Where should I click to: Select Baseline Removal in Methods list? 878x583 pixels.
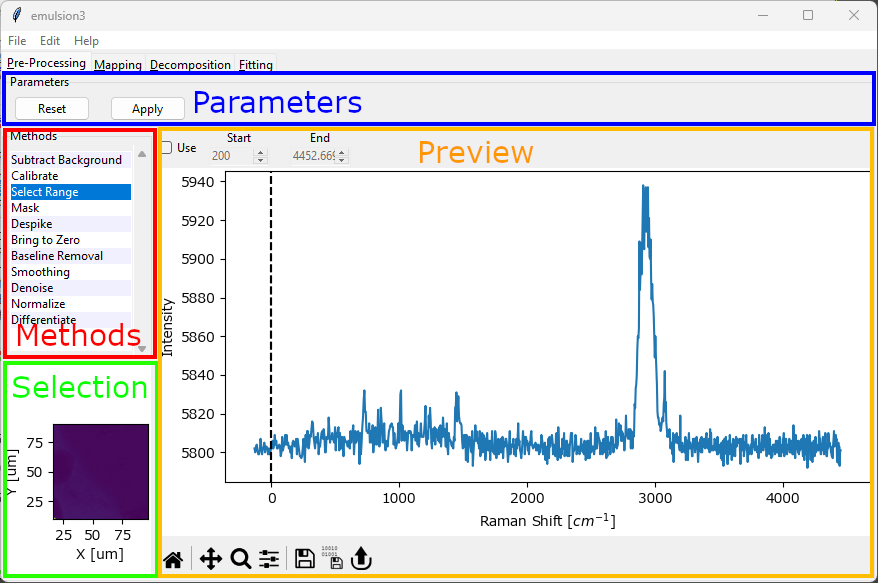coord(57,256)
